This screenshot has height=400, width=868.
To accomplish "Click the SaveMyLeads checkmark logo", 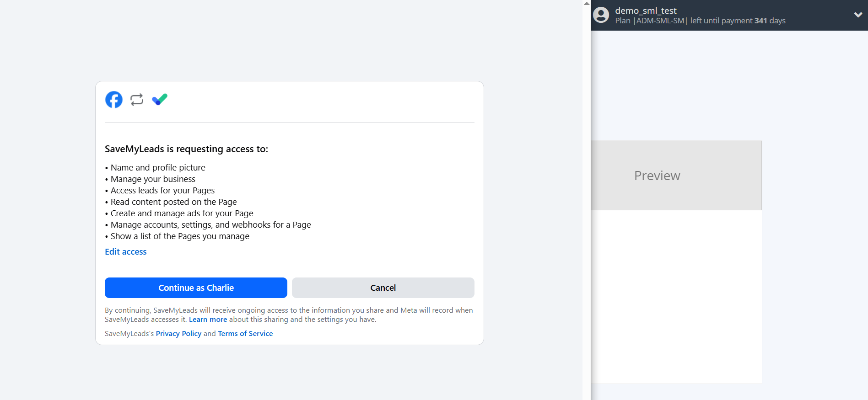I will coord(160,99).
